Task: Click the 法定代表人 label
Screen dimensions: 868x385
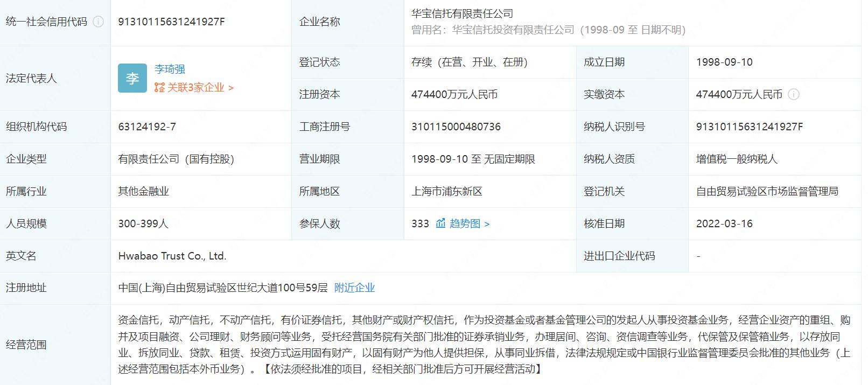Action: point(31,79)
